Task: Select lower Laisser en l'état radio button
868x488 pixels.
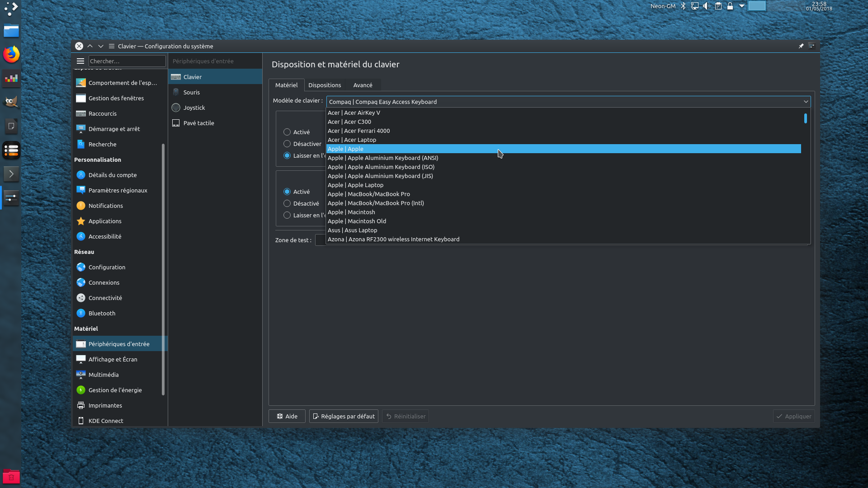Action: click(287, 215)
